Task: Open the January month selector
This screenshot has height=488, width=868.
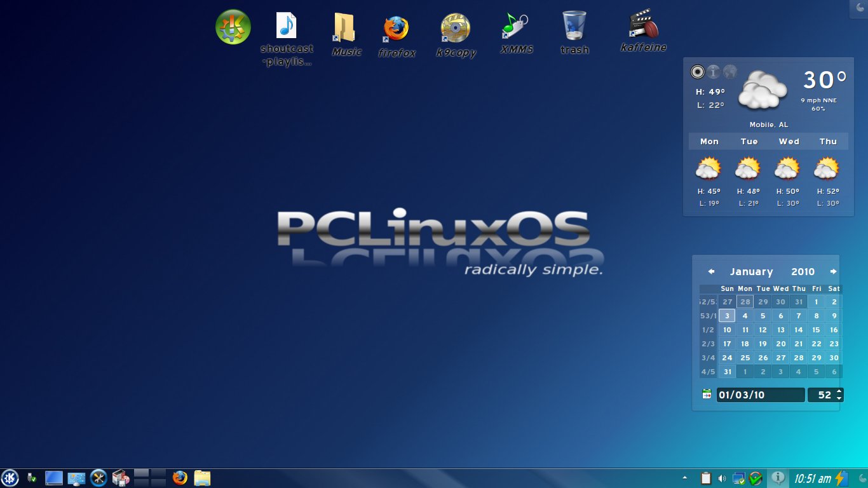Action: pos(751,271)
